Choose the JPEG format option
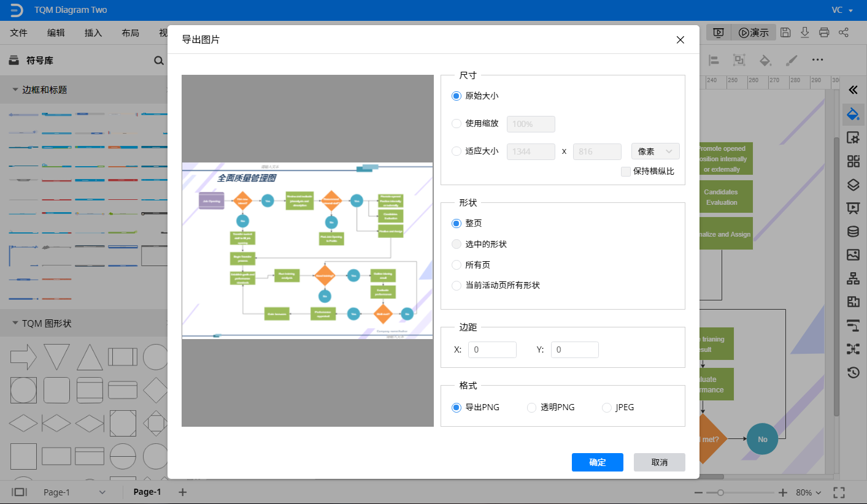The image size is (867, 504). click(x=607, y=407)
